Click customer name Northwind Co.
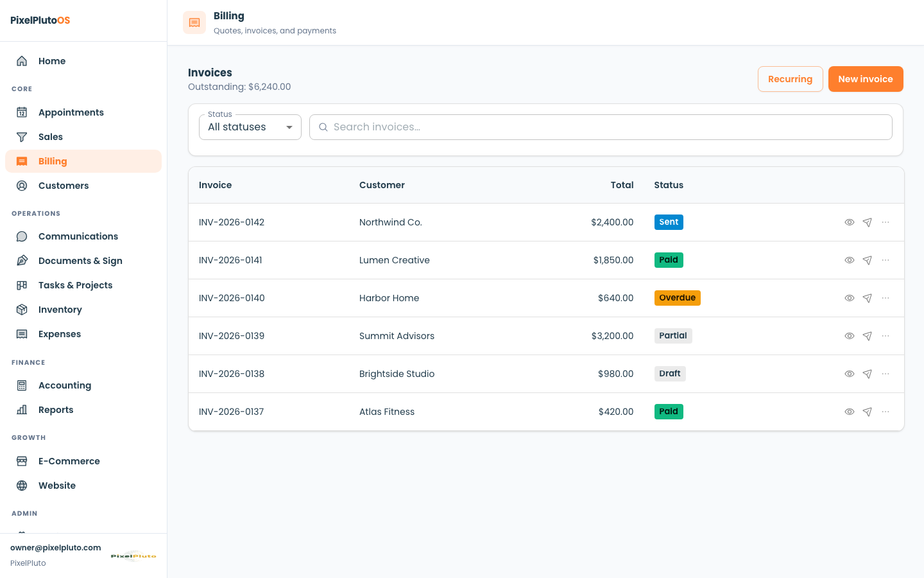924x578 pixels. [391, 222]
